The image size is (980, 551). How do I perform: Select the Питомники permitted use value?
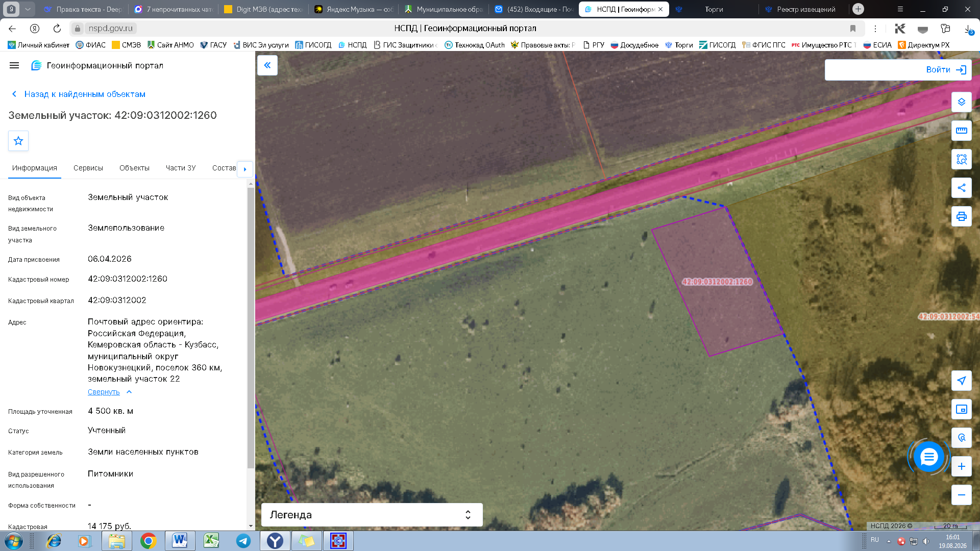[110, 473]
